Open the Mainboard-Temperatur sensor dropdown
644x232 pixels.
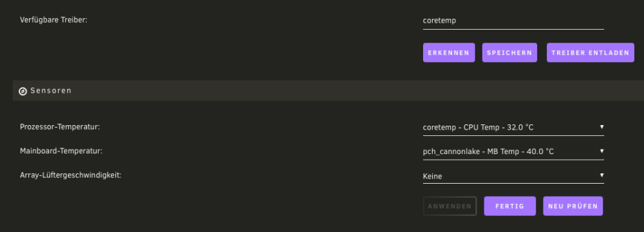pyautogui.click(x=513, y=152)
